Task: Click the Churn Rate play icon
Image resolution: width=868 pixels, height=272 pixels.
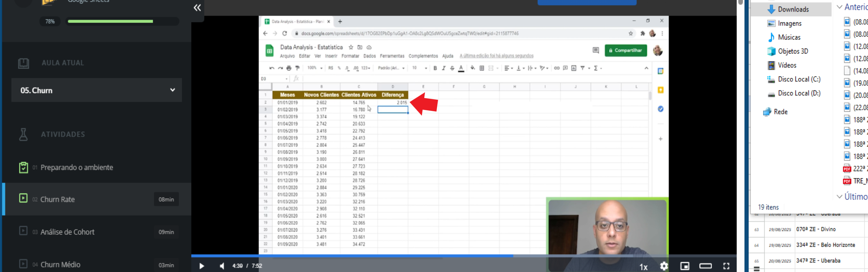Action: (x=23, y=198)
